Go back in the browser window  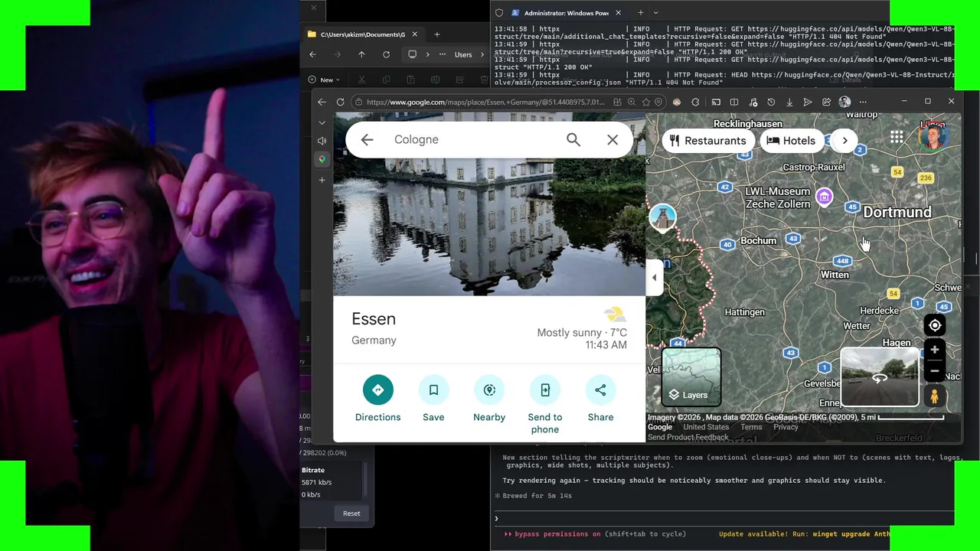pyautogui.click(x=322, y=102)
